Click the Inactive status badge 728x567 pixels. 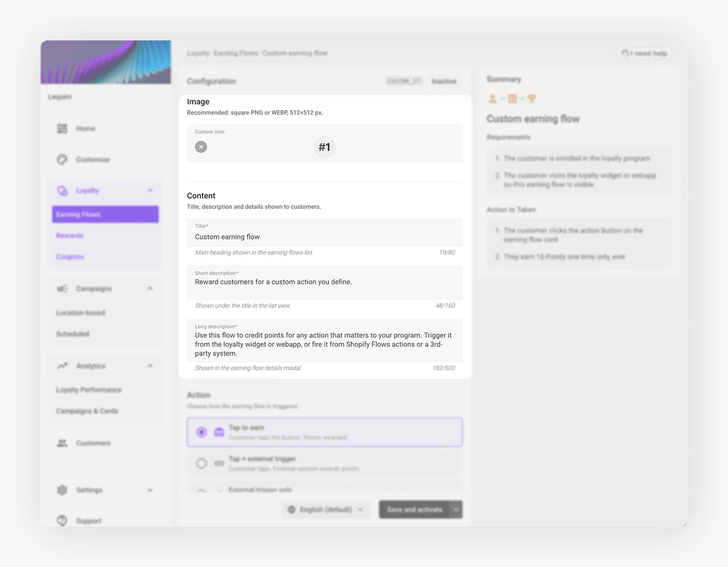(444, 81)
